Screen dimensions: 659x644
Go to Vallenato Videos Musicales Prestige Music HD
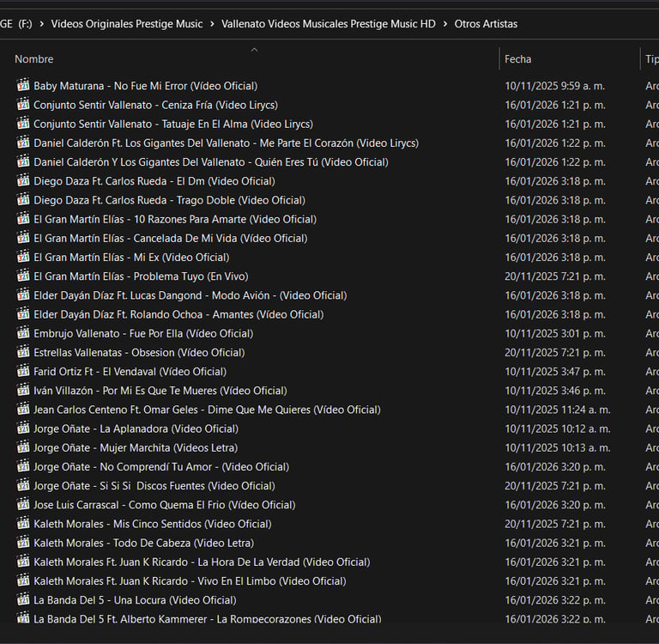tap(329, 24)
